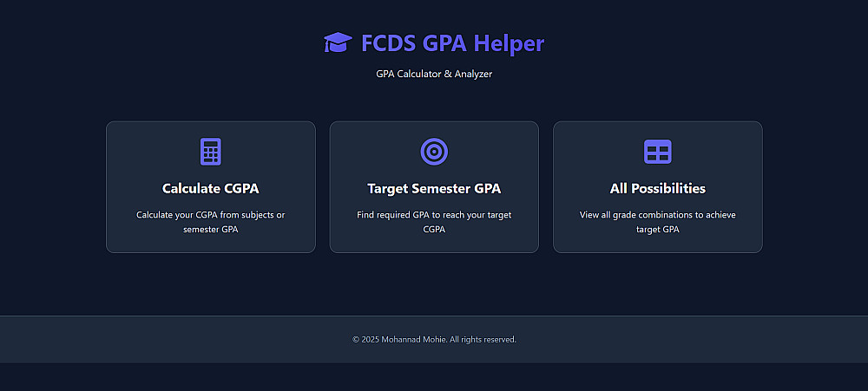
Task: Open the Calculate CGPA heading
Action: click(x=211, y=188)
